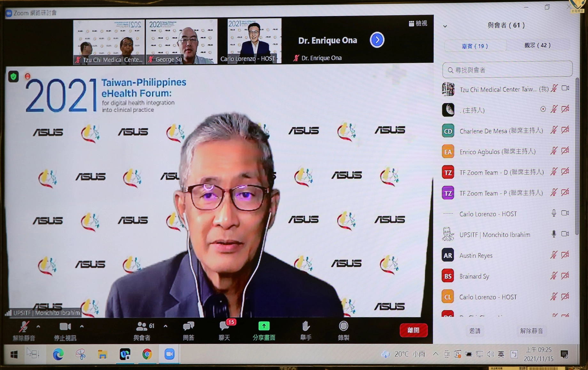The width and height of the screenshot is (588, 370).
Task: Expand video options caret next to 停止視訊
Action: pyautogui.click(x=82, y=326)
